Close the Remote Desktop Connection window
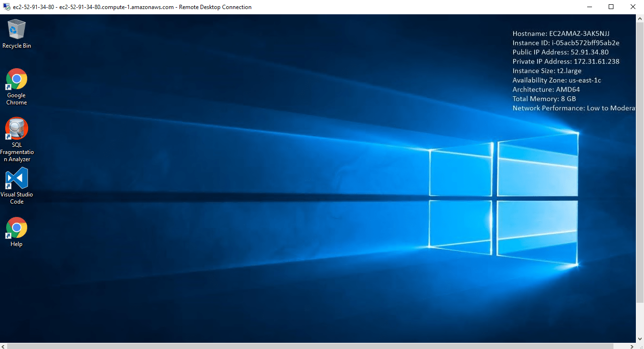The image size is (644, 349). pyautogui.click(x=633, y=7)
